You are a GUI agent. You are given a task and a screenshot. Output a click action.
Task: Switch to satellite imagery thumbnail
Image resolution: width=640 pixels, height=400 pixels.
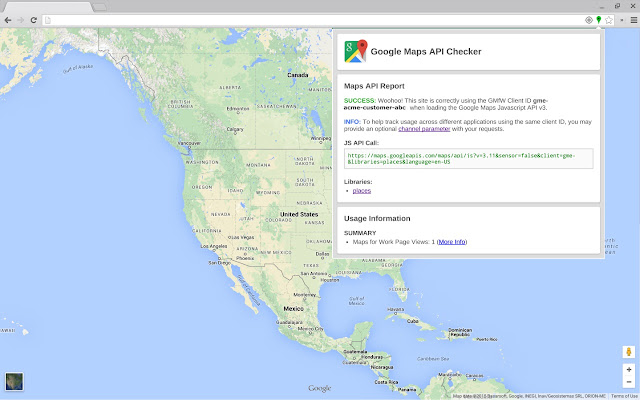pos(14,381)
